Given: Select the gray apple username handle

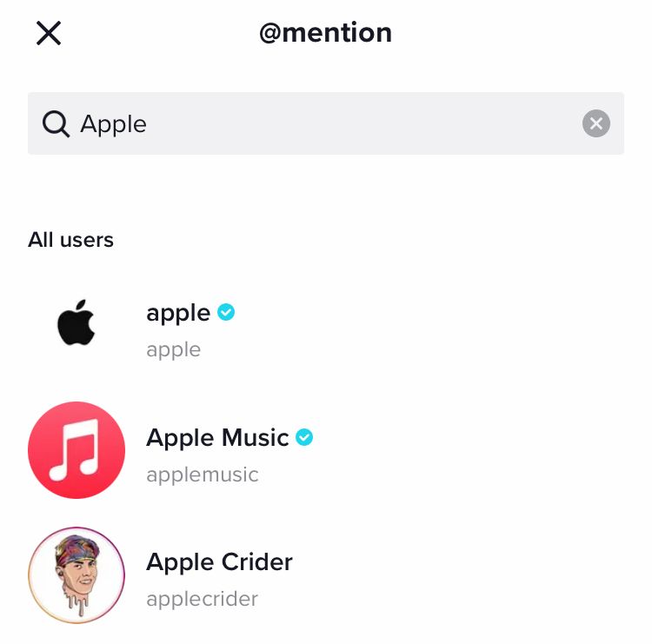Looking at the screenshot, I should tap(173, 350).
